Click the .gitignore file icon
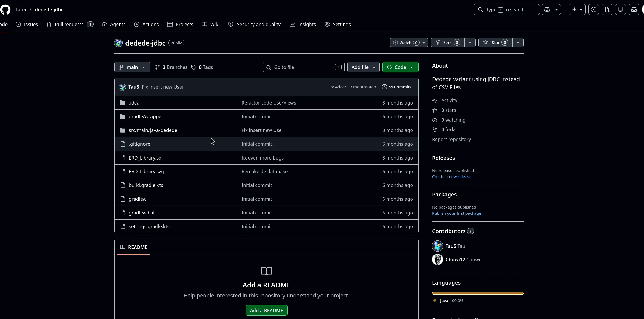644x319 pixels. 123,144
